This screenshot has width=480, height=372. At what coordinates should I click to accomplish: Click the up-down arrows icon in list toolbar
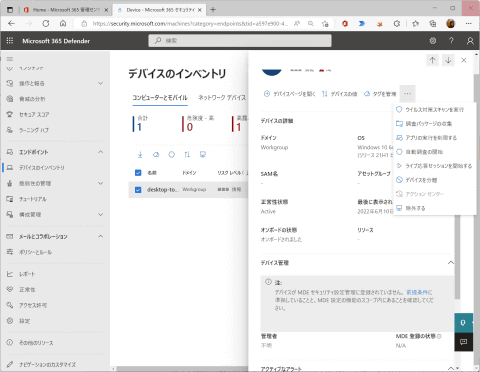point(187,154)
